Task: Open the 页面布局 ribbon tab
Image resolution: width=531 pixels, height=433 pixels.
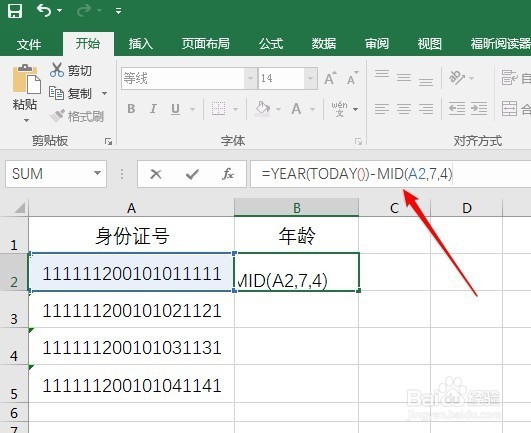Action: [x=206, y=43]
